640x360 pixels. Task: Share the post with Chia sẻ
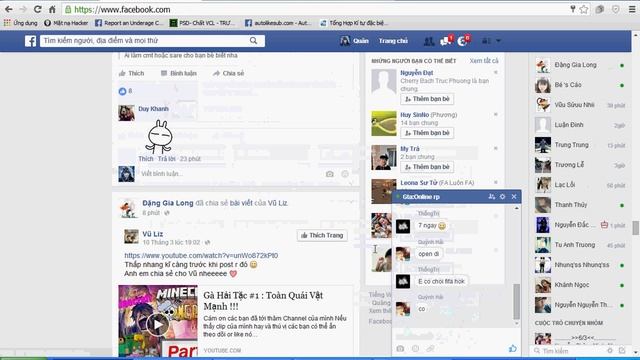228,73
